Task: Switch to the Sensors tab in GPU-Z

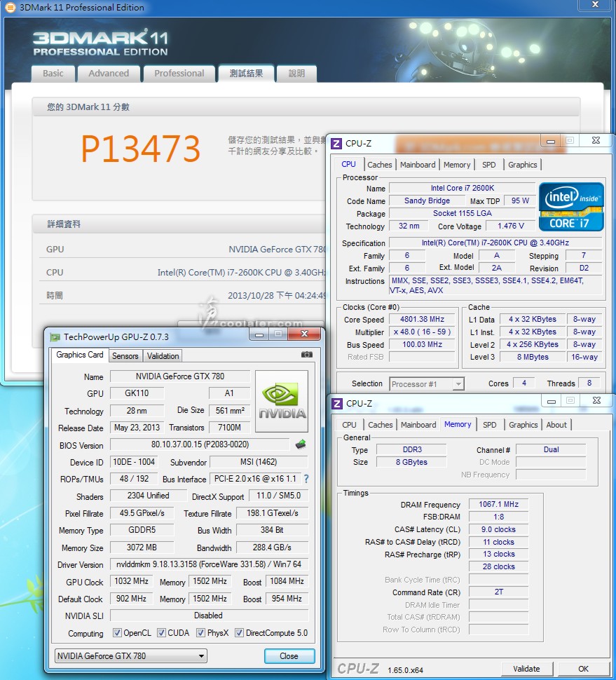Action: pos(125,356)
